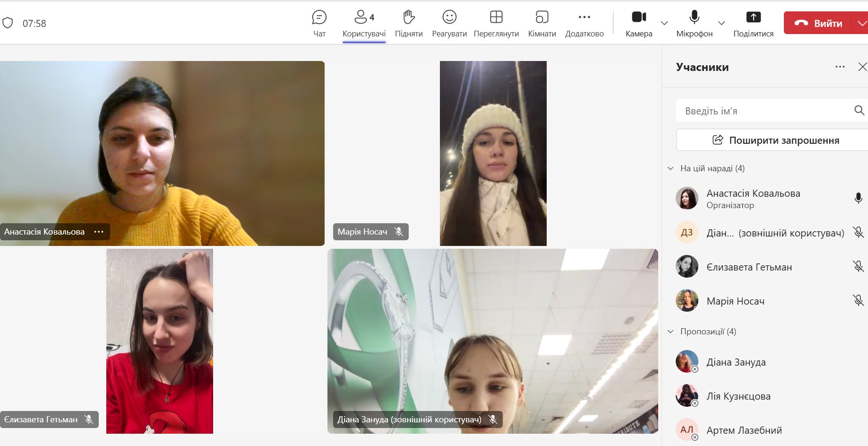
Task: Open Breakout rooms (Кімнати)
Action: coord(541,18)
